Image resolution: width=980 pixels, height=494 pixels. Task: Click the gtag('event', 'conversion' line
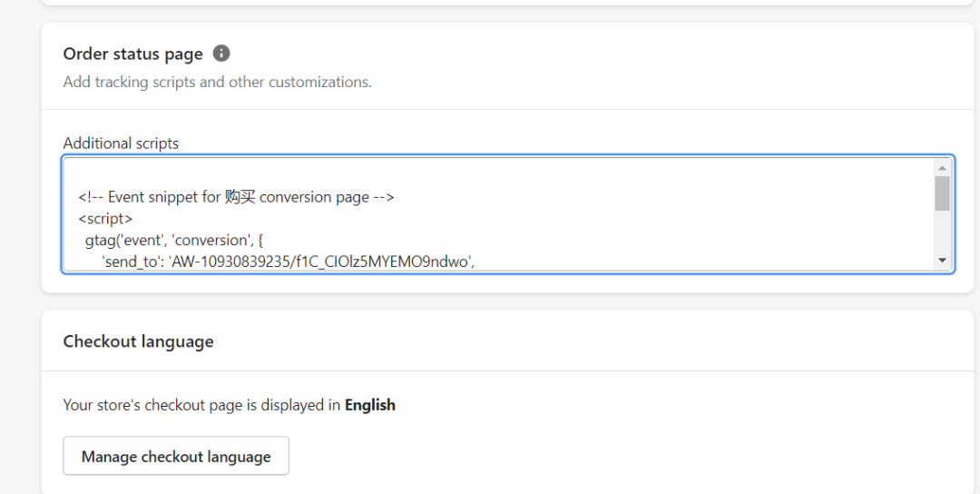tap(174, 240)
